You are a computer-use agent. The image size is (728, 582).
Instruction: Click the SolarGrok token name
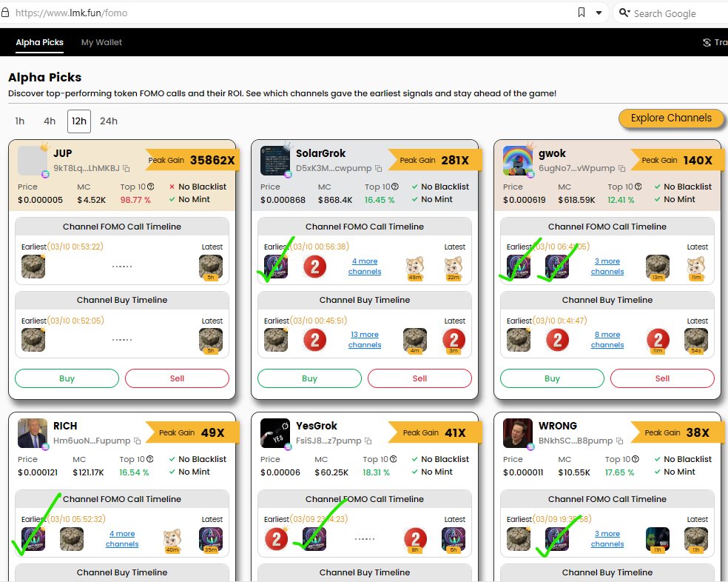(x=321, y=153)
